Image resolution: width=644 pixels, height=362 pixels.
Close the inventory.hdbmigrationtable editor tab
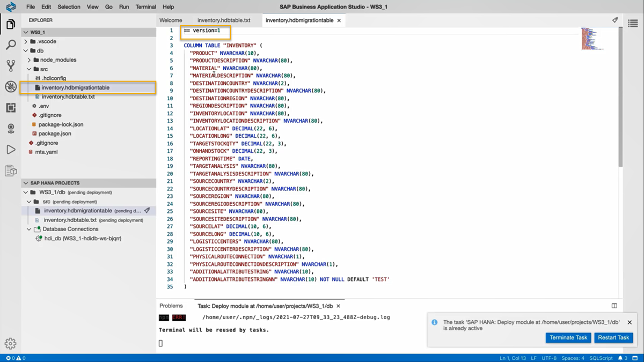(x=339, y=20)
